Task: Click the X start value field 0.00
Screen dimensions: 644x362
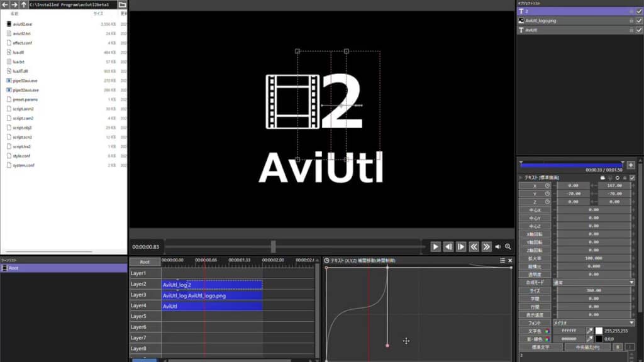Action: click(574, 185)
